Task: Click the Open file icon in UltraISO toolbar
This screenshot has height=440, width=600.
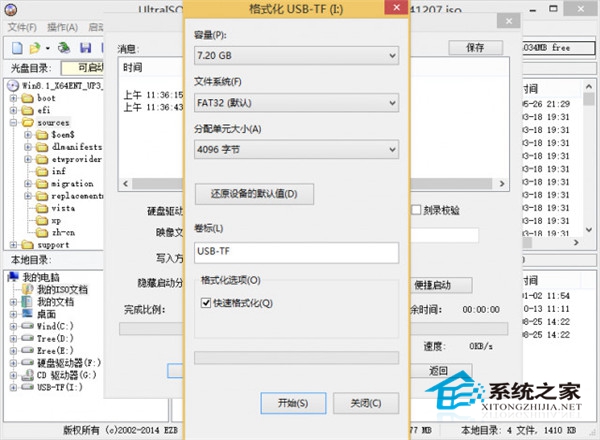Action: pos(35,48)
